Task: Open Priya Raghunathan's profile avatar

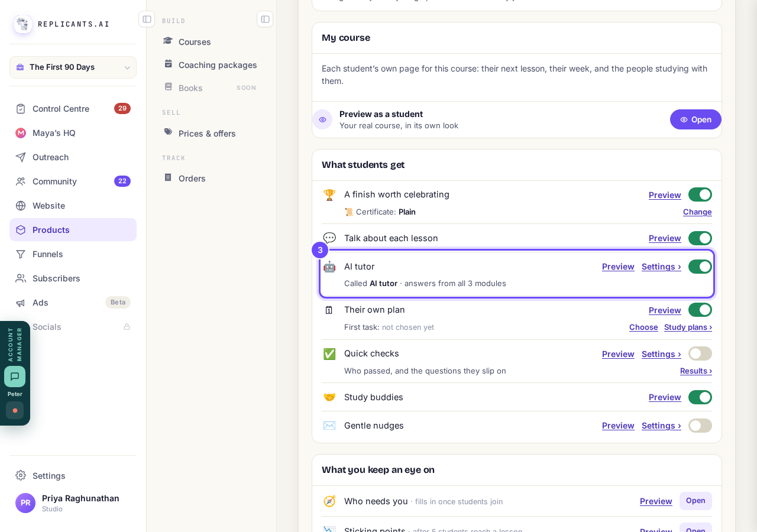Action: 25,503
